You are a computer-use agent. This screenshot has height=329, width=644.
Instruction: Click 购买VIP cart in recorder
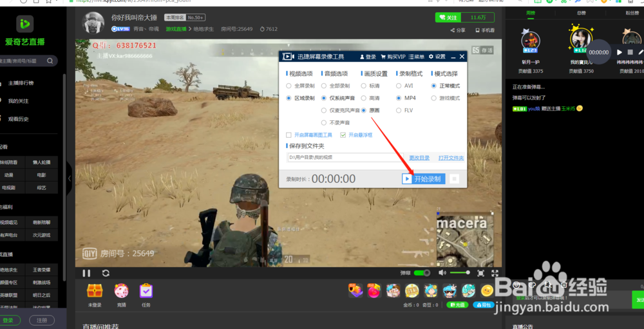393,57
